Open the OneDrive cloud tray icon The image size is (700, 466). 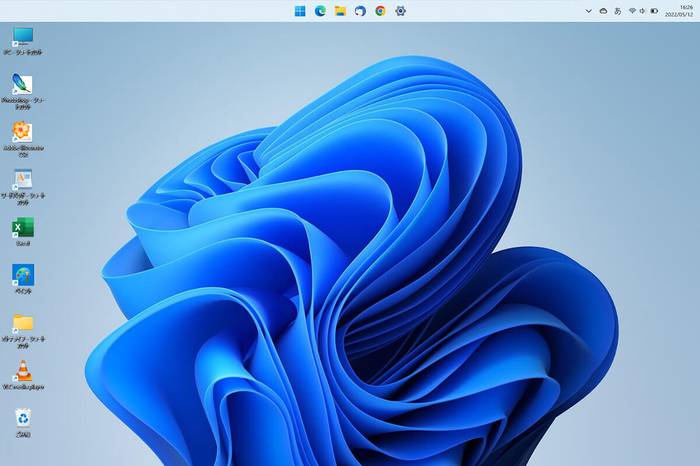(603, 11)
